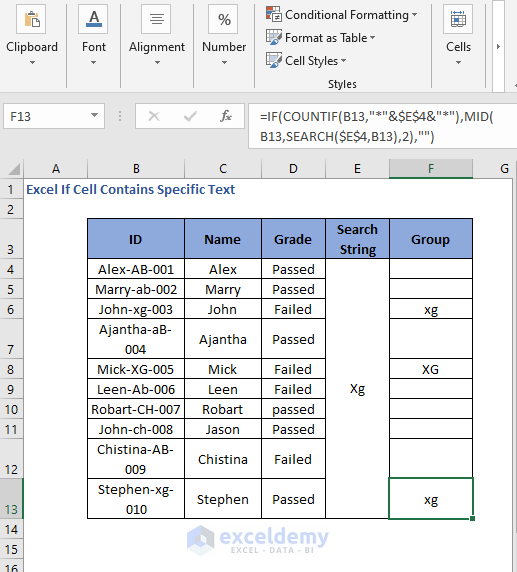Open Conditional Formatting dropdown
The width and height of the screenshot is (517, 572).
tap(342, 15)
